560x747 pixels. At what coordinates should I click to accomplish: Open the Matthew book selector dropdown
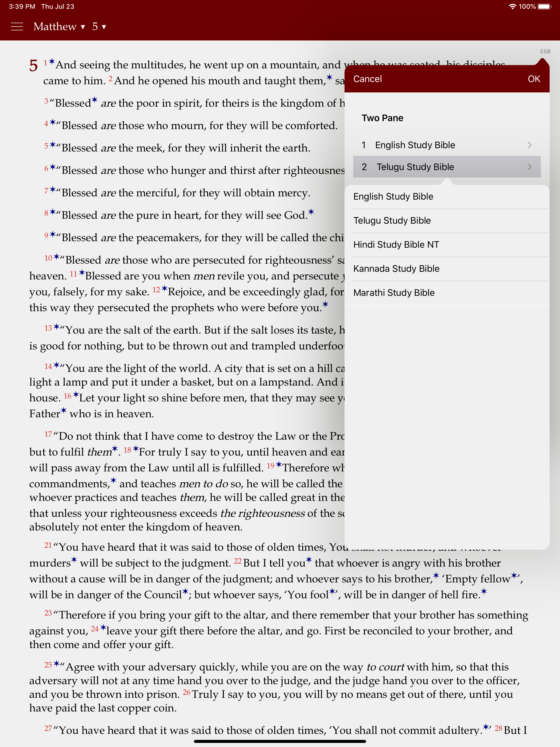59,27
